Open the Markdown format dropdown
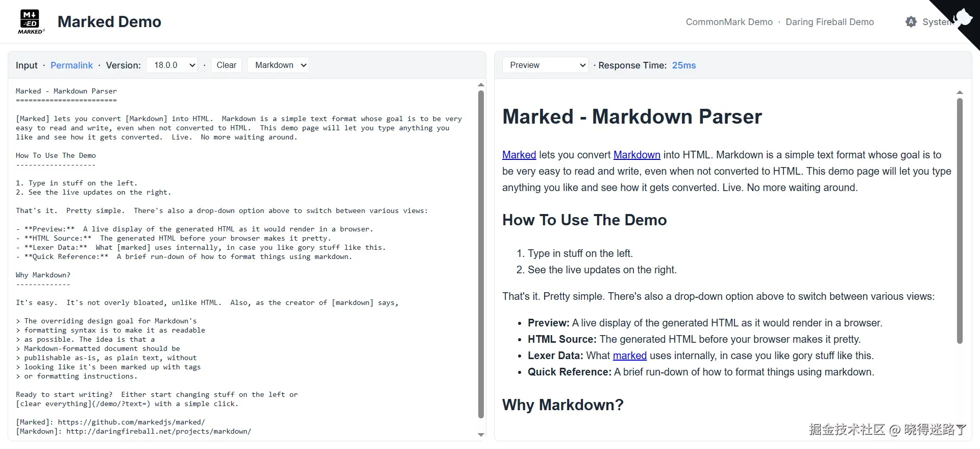 [278, 65]
